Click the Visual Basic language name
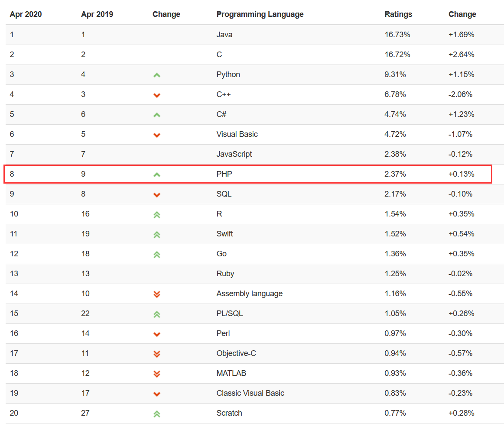Viewport: 504px width, 433px height. [x=237, y=134]
